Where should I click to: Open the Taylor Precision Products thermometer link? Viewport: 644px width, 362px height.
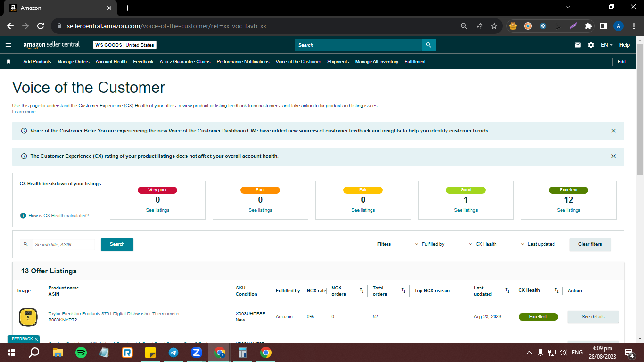click(114, 314)
